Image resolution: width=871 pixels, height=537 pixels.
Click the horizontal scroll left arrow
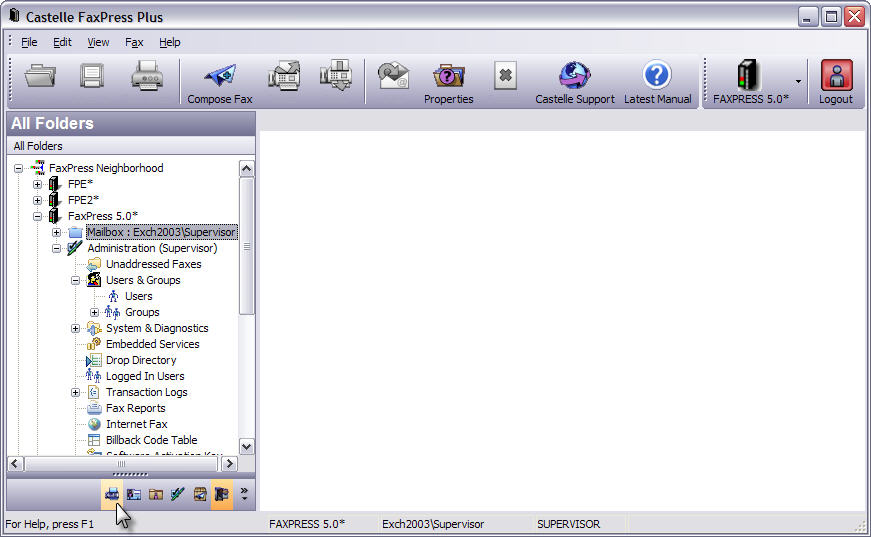click(16, 464)
